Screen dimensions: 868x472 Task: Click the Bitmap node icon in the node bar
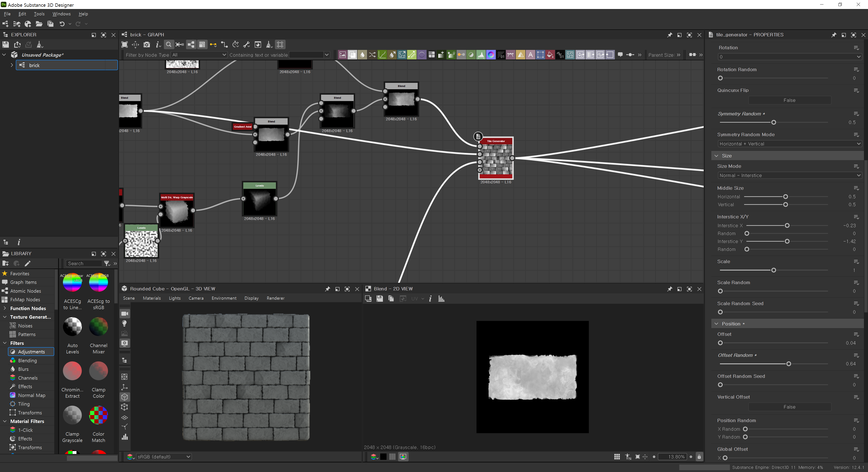342,55
